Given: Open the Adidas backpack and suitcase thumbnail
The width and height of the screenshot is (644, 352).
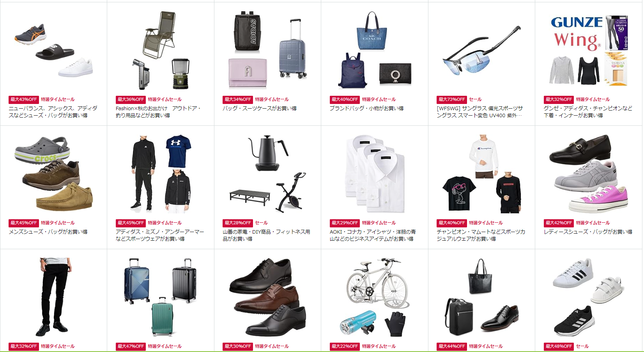Looking at the screenshot, I should click(x=267, y=49).
